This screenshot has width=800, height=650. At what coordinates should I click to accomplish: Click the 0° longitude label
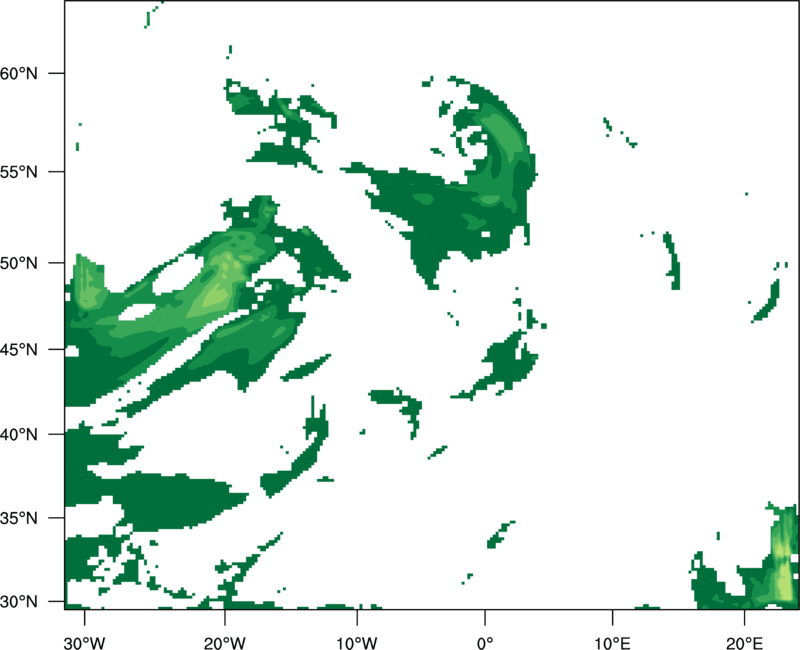point(485,643)
